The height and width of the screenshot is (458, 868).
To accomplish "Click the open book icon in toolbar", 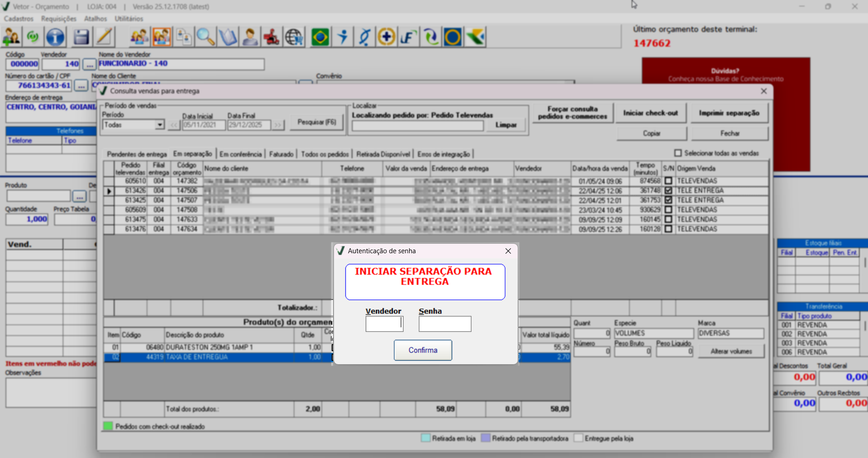I will click(x=228, y=37).
